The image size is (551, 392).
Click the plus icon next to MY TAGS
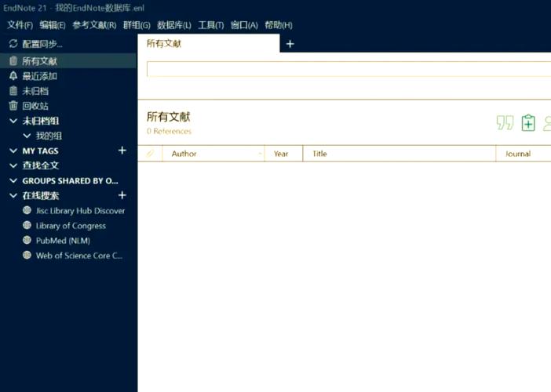point(122,151)
